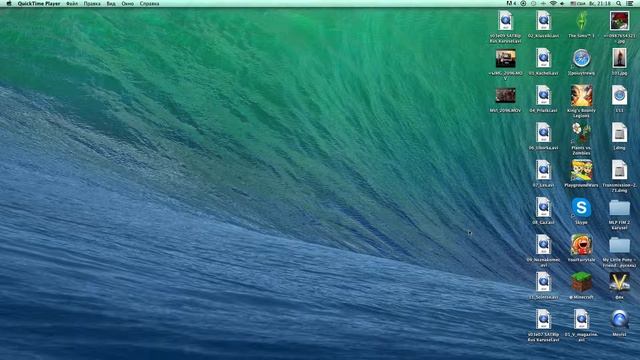Select the 01_V_magazine.avi file icon

tap(581, 319)
